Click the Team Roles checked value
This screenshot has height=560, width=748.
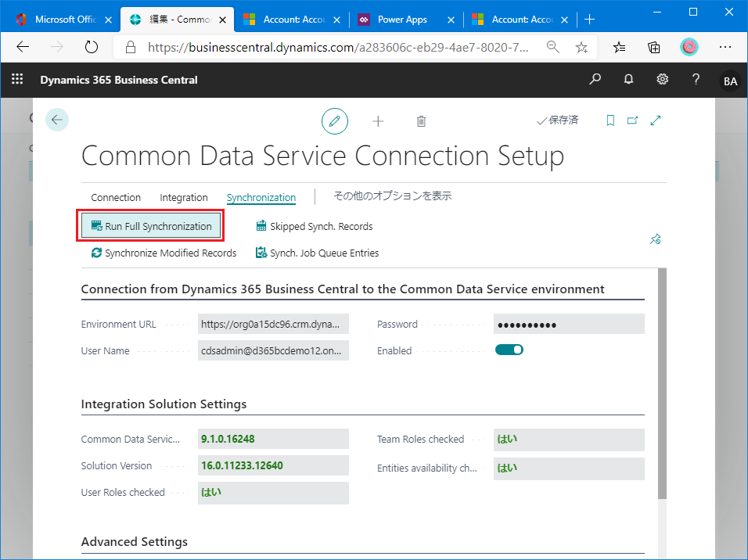click(x=569, y=440)
